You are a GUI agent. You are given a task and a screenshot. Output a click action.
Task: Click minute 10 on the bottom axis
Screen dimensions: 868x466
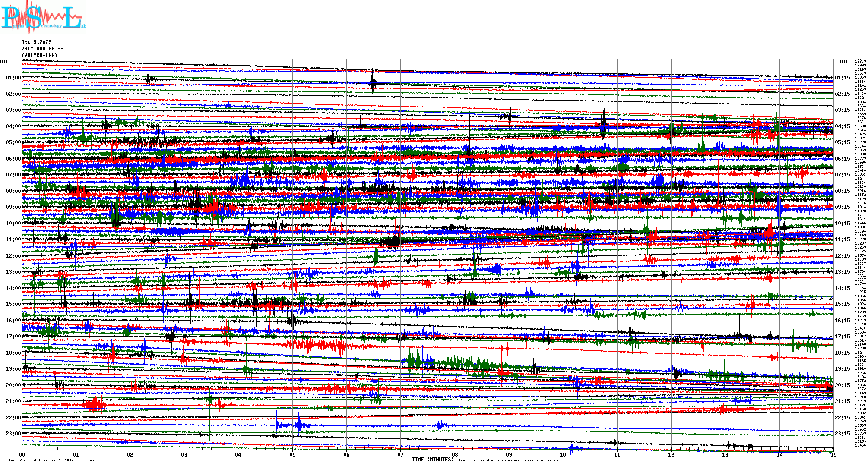coord(563,455)
